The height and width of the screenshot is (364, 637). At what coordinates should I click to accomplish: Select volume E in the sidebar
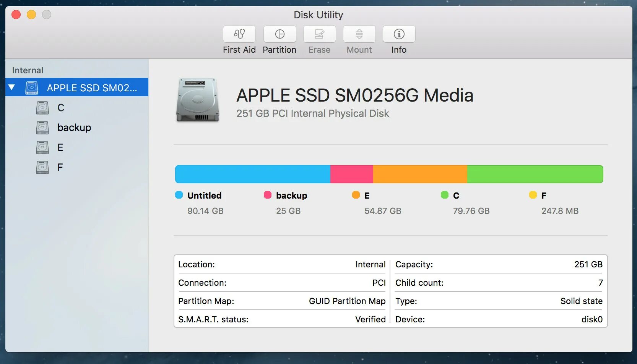[77, 147]
